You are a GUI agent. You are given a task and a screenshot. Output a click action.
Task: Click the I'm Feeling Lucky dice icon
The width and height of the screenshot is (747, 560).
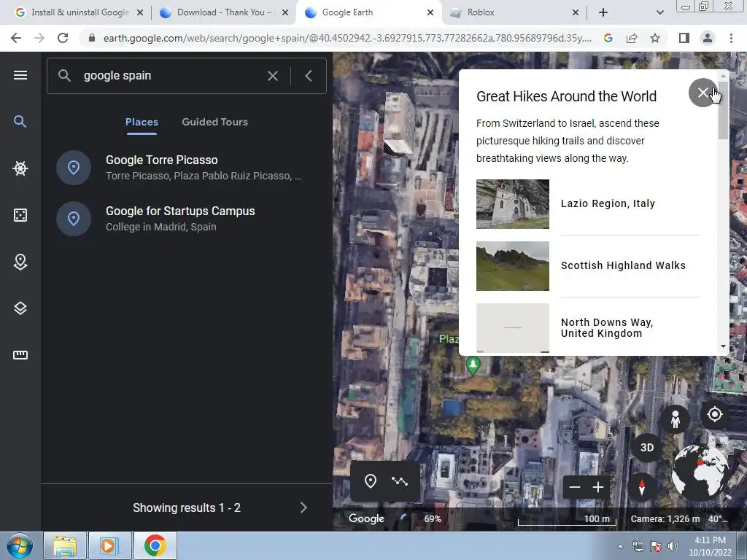20,215
